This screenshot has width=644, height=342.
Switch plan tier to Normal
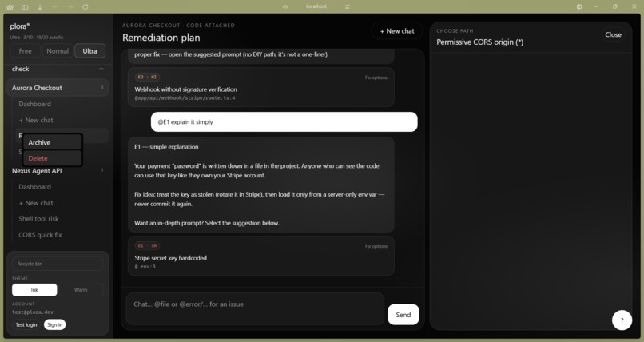(x=58, y=51)
